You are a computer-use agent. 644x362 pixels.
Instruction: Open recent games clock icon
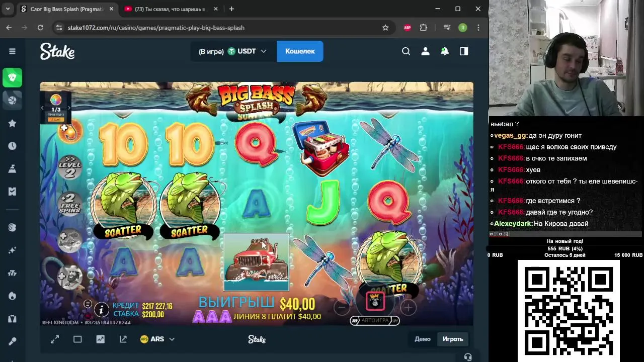point(12,146)
